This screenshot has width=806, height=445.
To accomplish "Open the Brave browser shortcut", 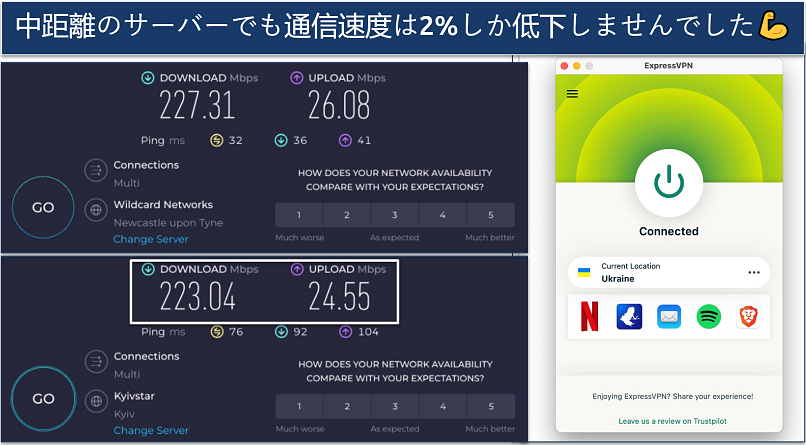I will coord(749,317).
